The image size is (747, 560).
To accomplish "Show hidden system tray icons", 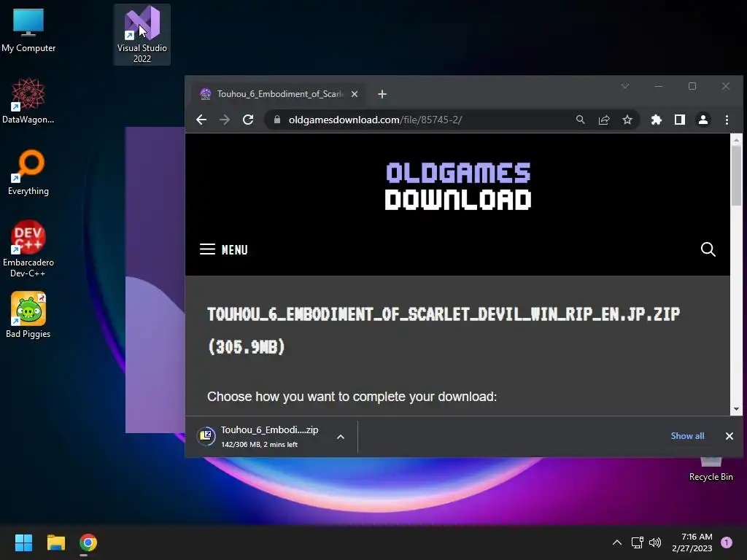I will point(617,542).
